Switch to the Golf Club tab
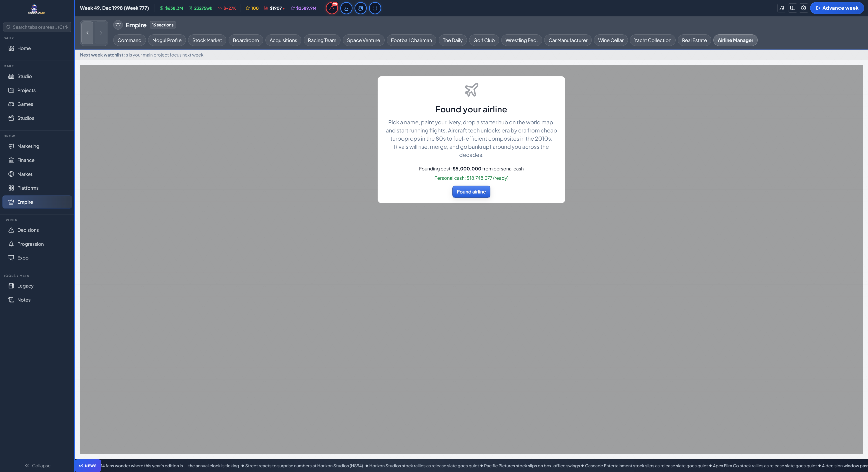This screenshot has height=472, width=868. (484, 40)
